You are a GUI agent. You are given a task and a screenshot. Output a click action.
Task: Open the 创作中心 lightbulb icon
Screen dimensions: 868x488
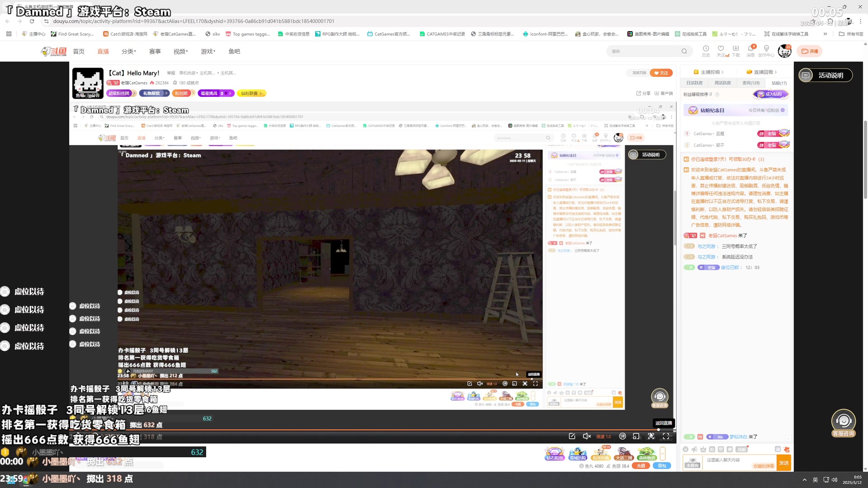point(766,49)
